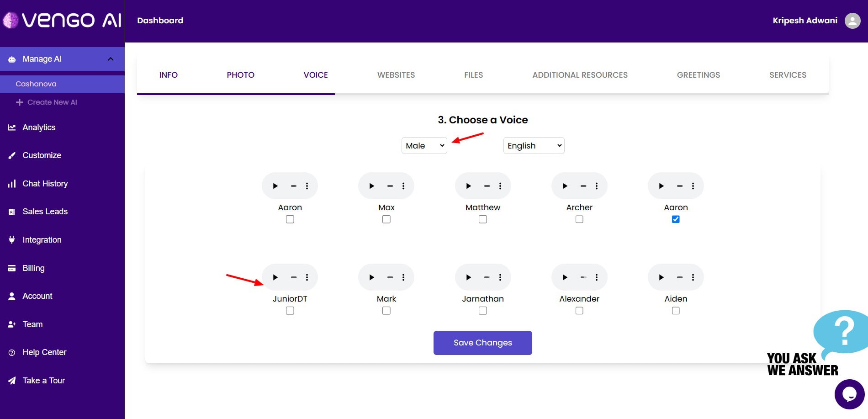Check the Alexander voice checkbox
868x419 pixels.
pos(579,311)
